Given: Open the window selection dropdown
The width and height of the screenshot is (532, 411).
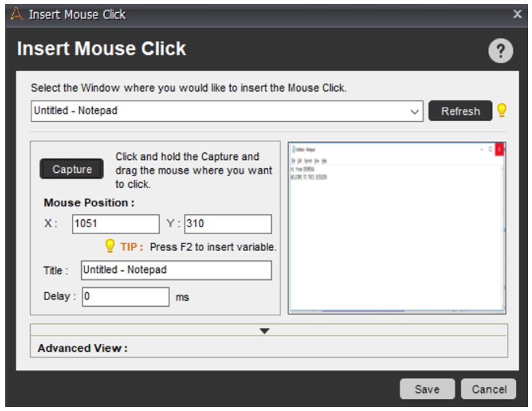Looking at the screenshot, I should [x=227, y=111].
